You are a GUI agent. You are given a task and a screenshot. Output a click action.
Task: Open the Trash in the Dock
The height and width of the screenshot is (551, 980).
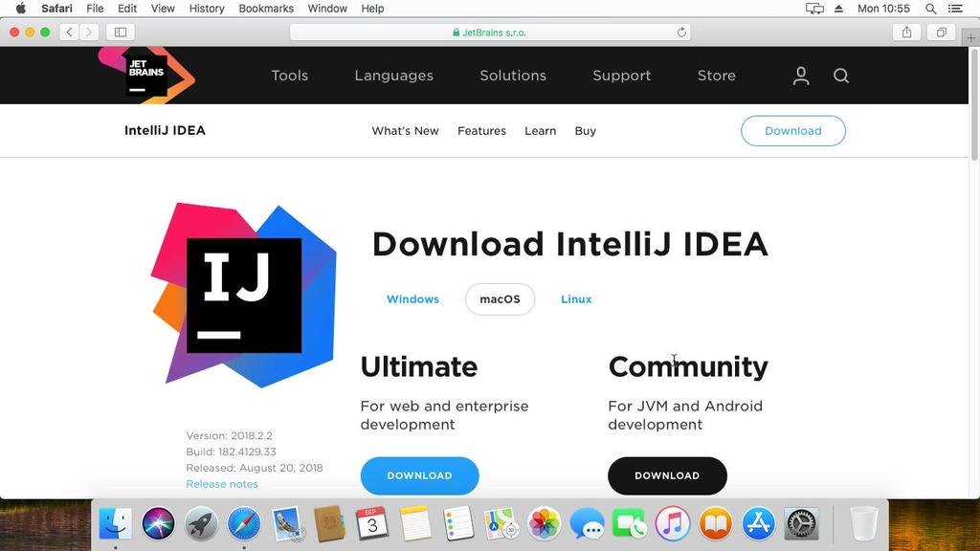click(x=864, y=523)
